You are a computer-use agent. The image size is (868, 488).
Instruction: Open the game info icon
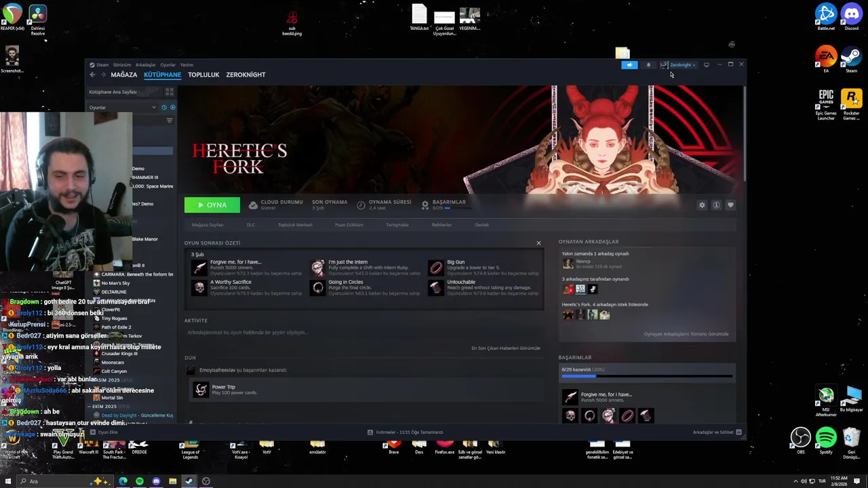tap(716, 205)
